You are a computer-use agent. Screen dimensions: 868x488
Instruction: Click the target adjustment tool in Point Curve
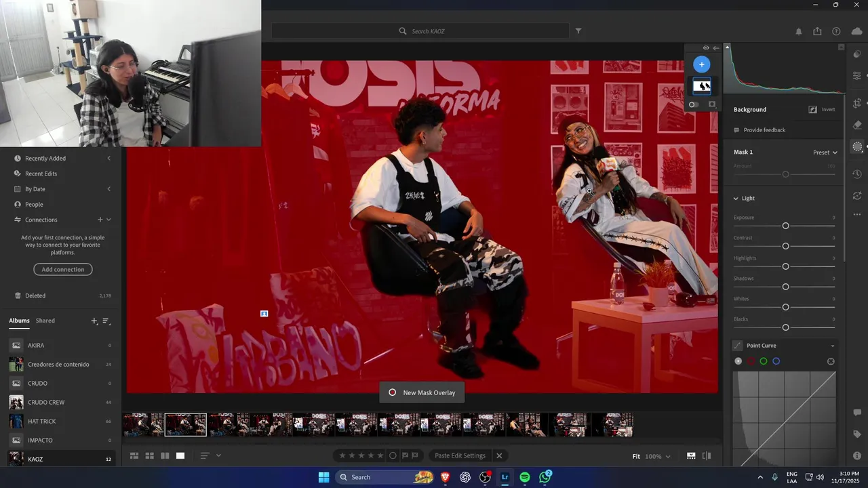pyautogui.click(x=831, y=361)
